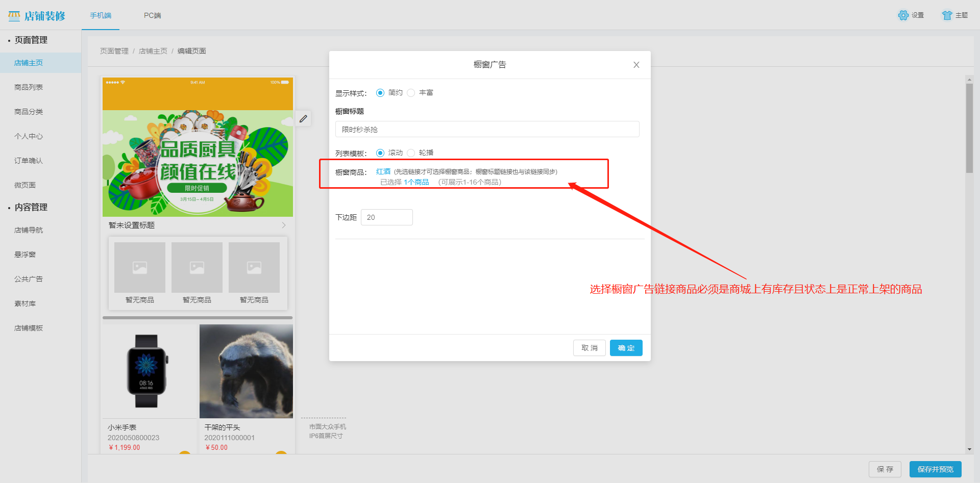Click the pencil edit icon beside the banner
This screenshot has height=483, width=980.
coord(303,118)
